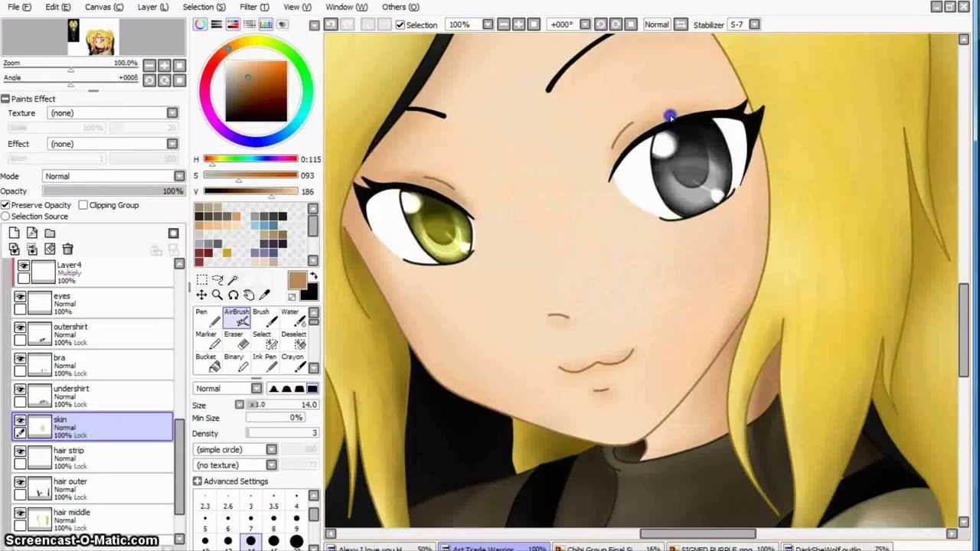
Task: Click the brush Density field
Action: (x=281, y=433)
